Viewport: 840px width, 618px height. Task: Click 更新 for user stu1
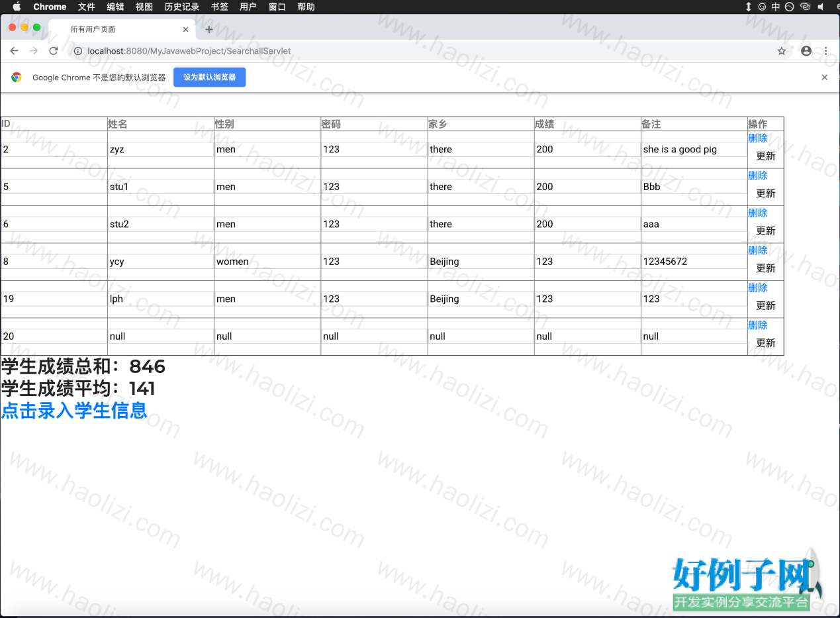click(766, 193)
